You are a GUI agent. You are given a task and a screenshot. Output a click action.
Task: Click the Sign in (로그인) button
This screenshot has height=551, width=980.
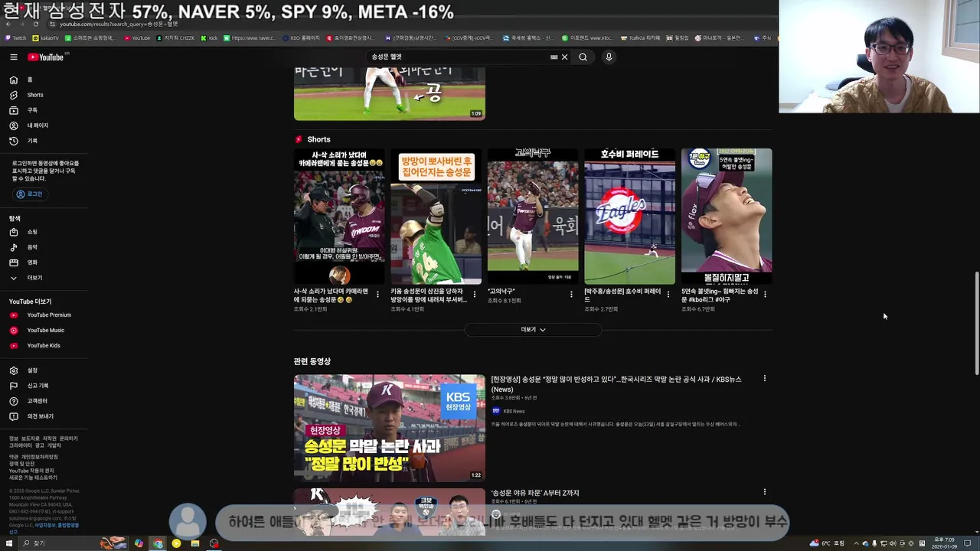coord(29,194)
